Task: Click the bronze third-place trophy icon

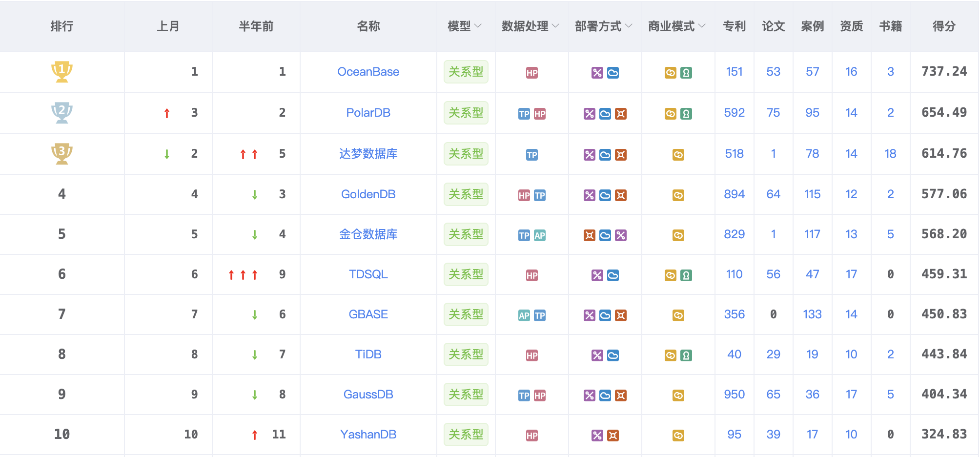Action: click(x=62, y=153)
